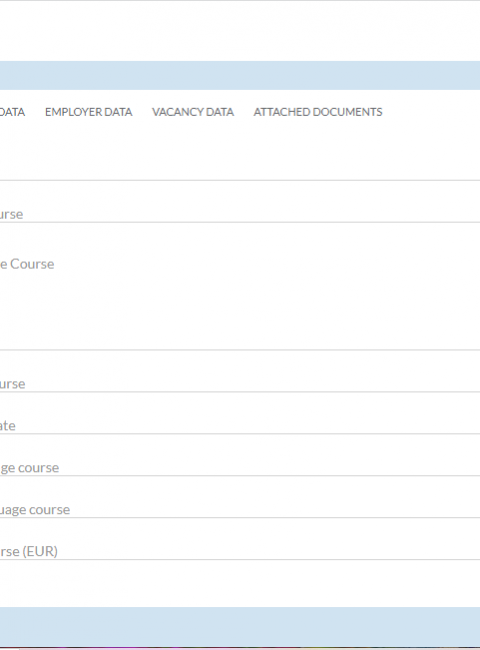This screenshot has width=480, height=650.
Task: Select the ATTACHED DOCUMENTS tab
Action: point(318,112)
